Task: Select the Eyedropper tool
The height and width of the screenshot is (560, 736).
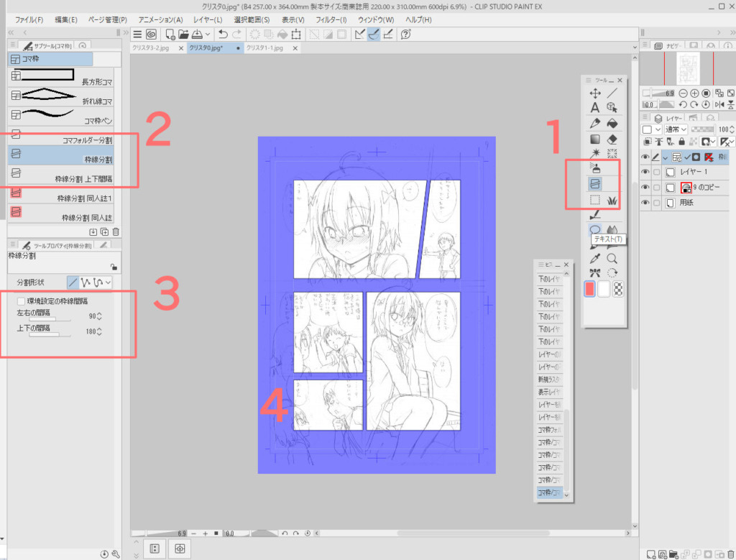Action: click(595, 258)
